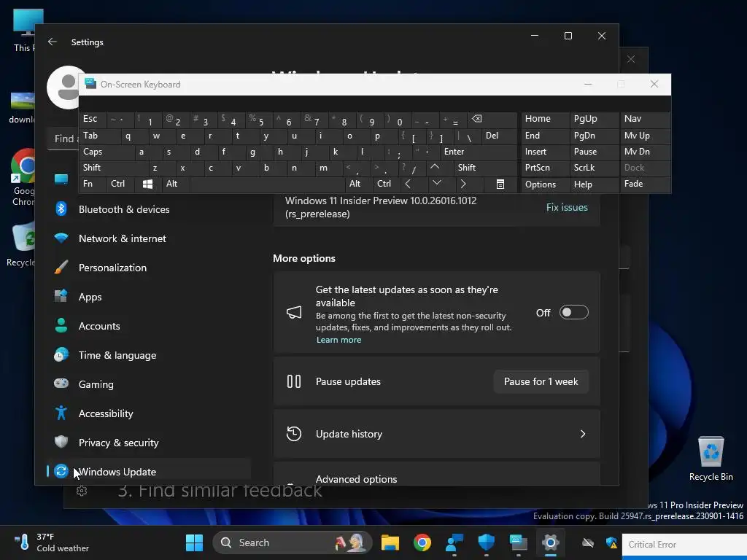The image size is (747, 560).
Task: Click Windows Security shield in taskbar
Action: 486,542
